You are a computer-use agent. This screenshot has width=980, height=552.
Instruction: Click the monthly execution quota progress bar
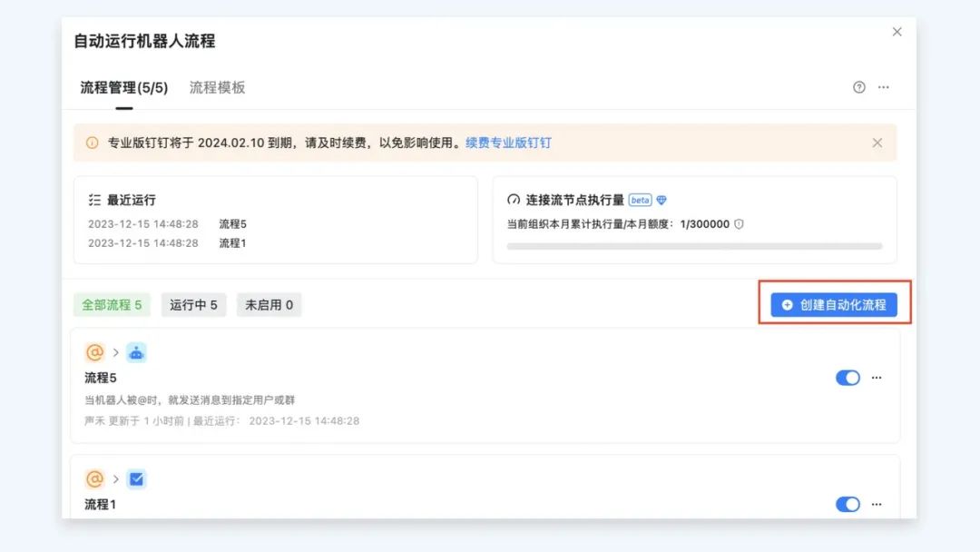694,246
